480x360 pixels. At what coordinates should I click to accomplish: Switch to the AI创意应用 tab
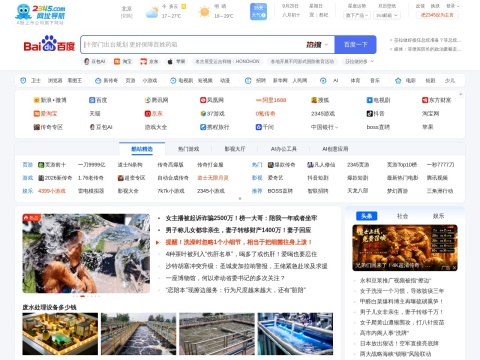point(335,149)
